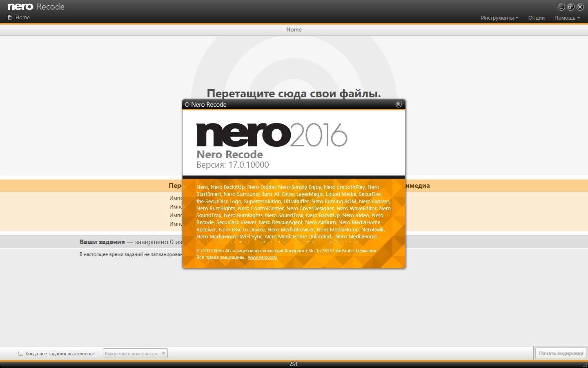Minimize the Nero Recode window

(561, 7)
